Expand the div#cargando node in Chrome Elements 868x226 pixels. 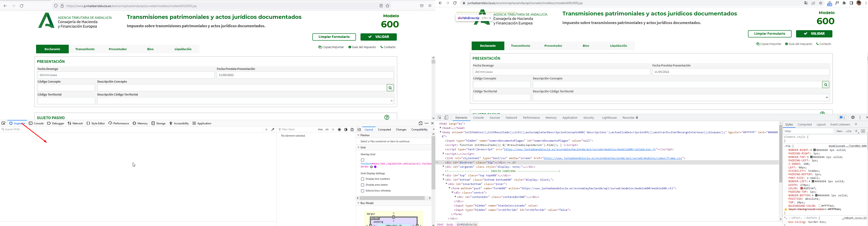coord(443,167)
